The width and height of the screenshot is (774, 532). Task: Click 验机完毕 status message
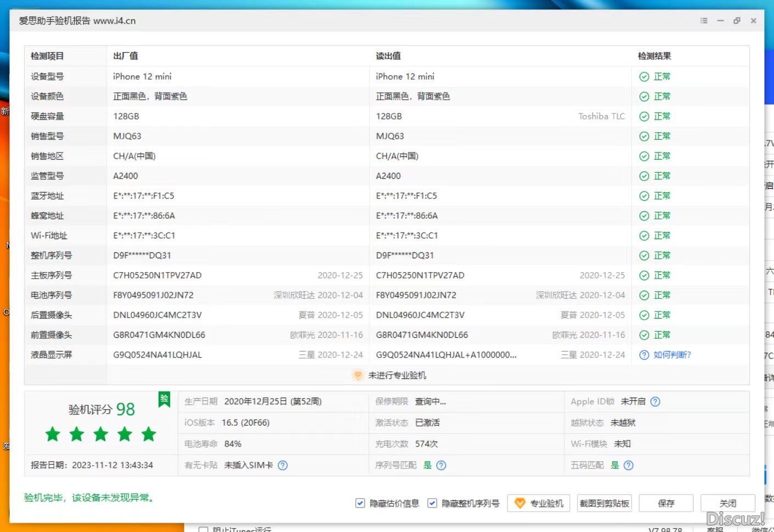click(90, 497)
